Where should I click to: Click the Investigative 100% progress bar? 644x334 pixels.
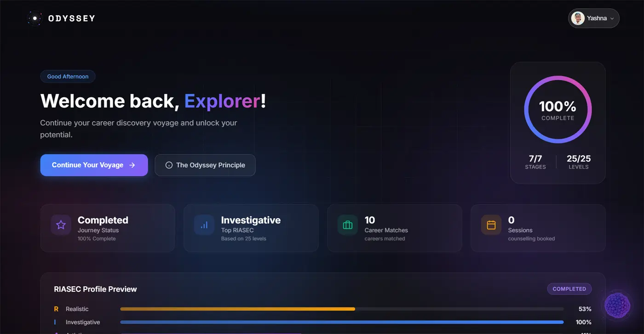(342, 322)
